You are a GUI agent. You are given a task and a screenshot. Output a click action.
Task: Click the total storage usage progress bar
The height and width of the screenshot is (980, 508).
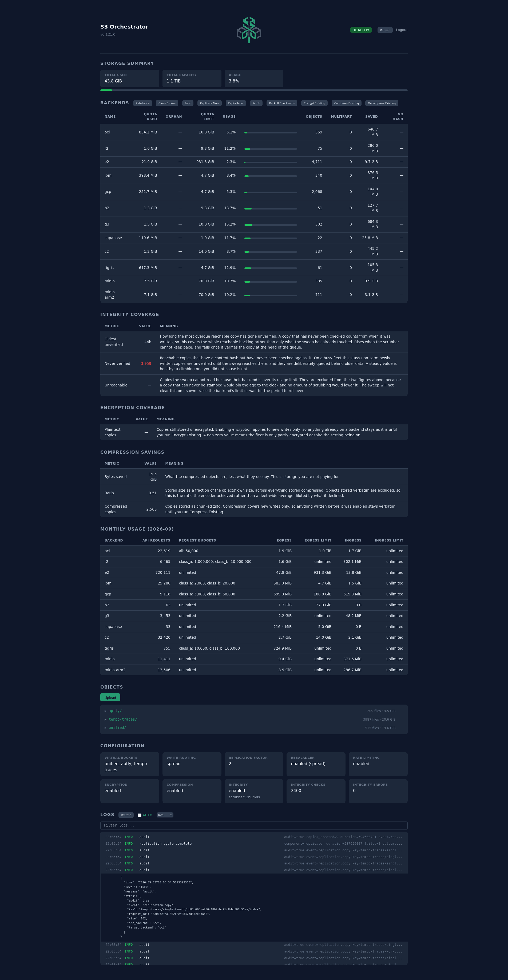point(254,90)
